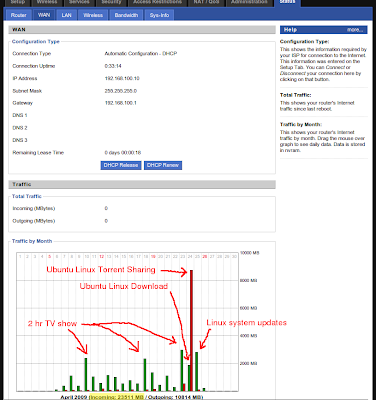Select the Status main tab
The image size is (376, 400).
click(287, 3)
